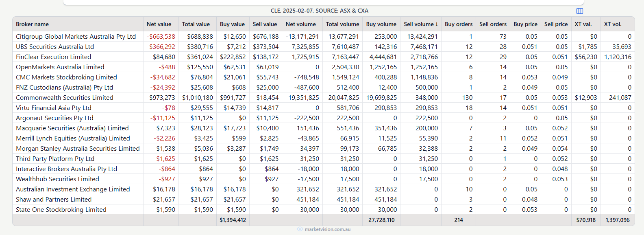Click UBS net value -$366,292
The image size is (644, 235).
point(161,47)
